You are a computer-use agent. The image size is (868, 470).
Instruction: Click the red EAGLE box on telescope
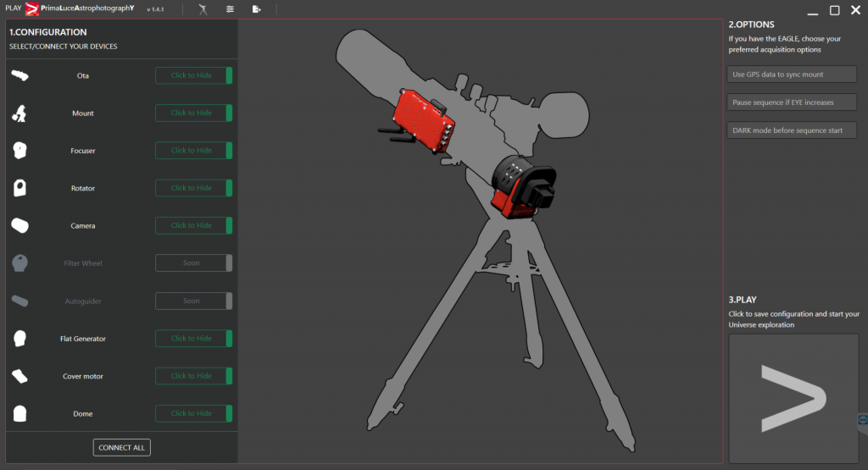point(425,120)
